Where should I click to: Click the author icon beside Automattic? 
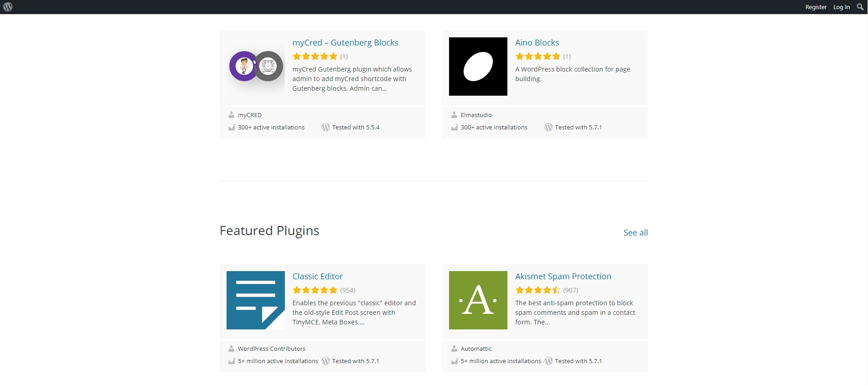tap(455, 349)
